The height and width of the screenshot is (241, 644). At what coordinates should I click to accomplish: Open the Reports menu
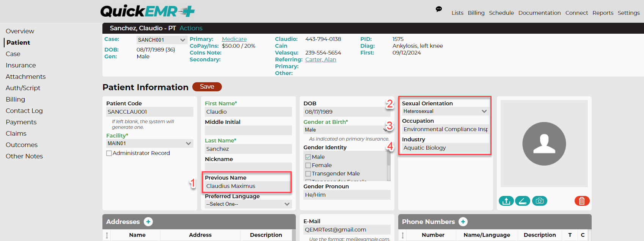pos(603,13)
